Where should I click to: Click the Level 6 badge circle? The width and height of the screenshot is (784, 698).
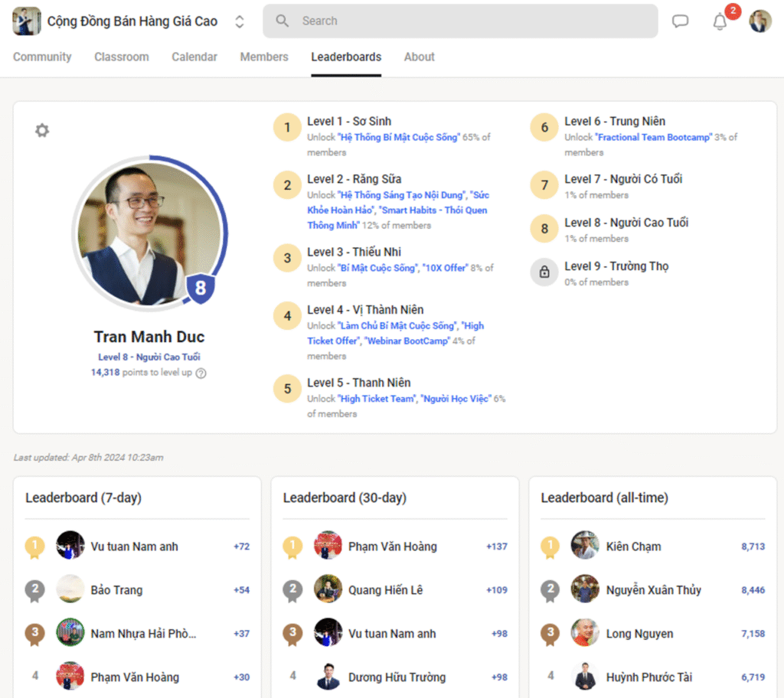pyautogui.click(x=544, y=128)
